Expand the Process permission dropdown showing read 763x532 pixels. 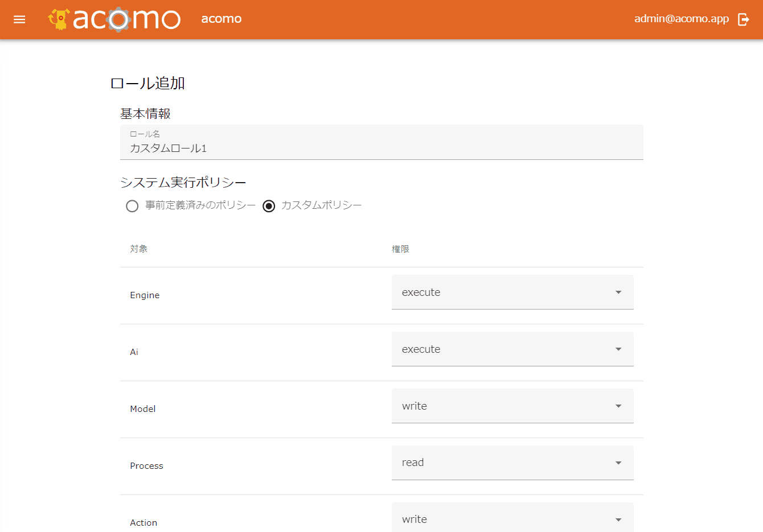(x=501, y=463)
